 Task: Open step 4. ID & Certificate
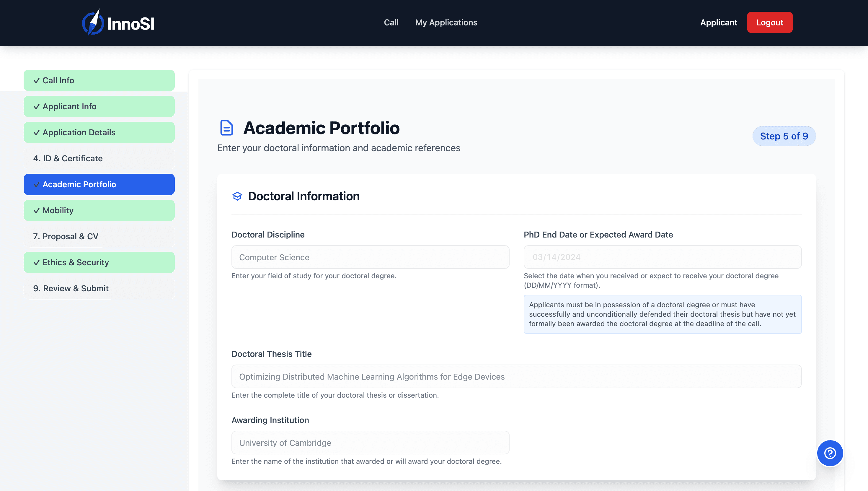pos(99,158)
